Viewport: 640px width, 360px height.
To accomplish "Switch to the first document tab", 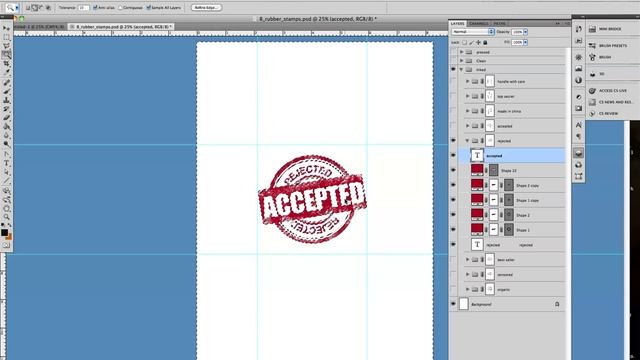I will point(39,27).
